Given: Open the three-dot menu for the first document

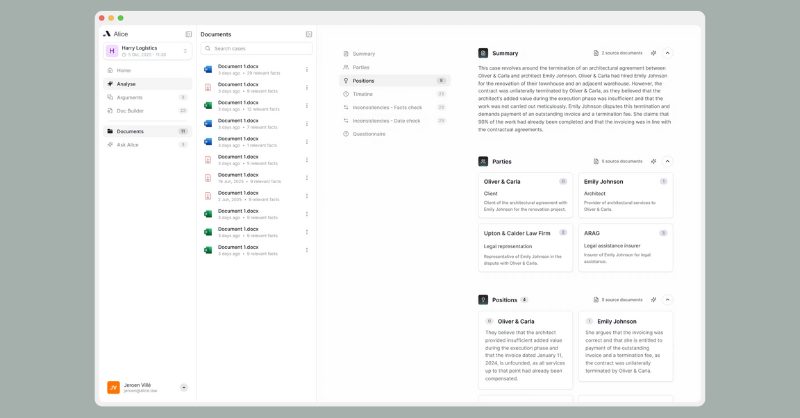Looking at the screenshot, I should pos(307,71).
